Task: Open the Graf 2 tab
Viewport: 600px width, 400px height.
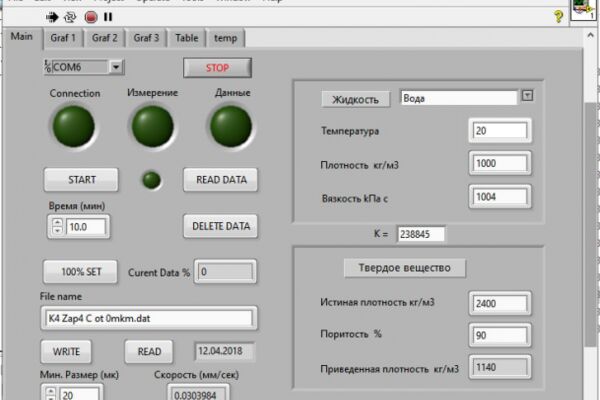Action: (104, 38)
